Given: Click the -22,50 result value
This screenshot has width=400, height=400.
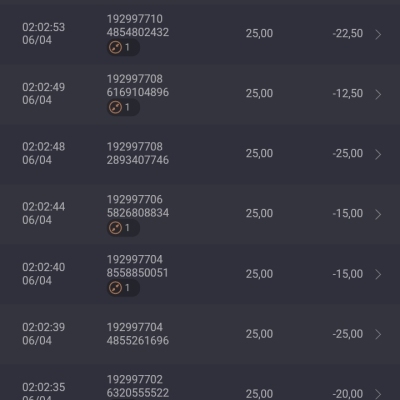Looking at the screenshot, I should (348, 33).
